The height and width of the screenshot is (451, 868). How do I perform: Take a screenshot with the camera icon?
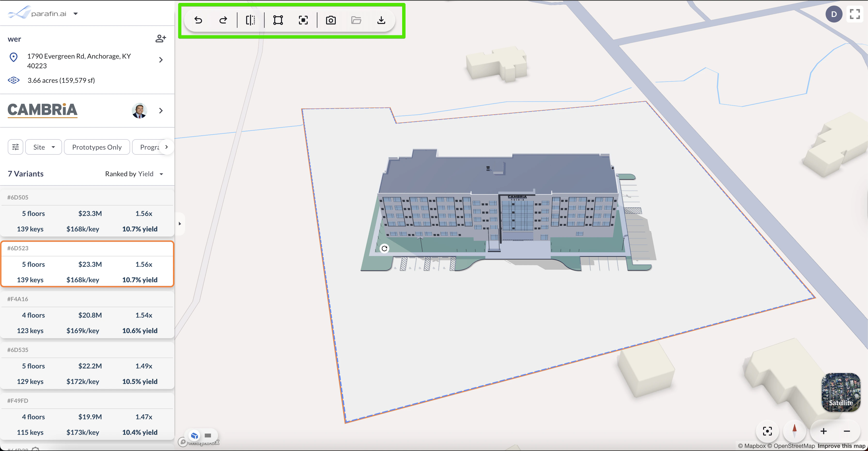[x=330, y=20]
